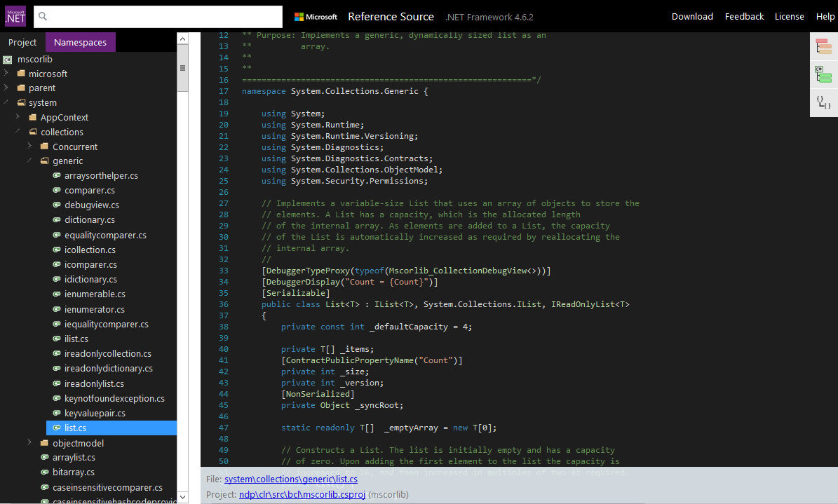This screenshot has width=838, height=504.
Task: Click the folder icon beside parent
Action: click(x=21, y=88)
